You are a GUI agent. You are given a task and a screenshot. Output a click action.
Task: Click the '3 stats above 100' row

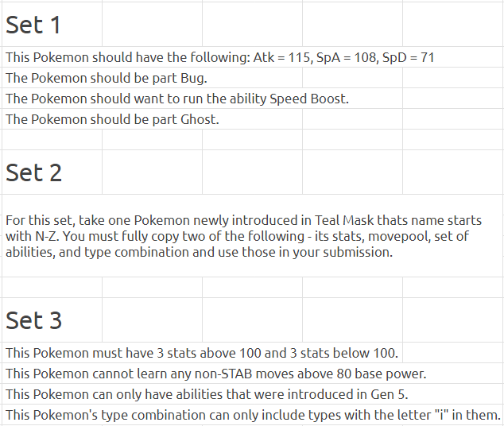(202, 353)
